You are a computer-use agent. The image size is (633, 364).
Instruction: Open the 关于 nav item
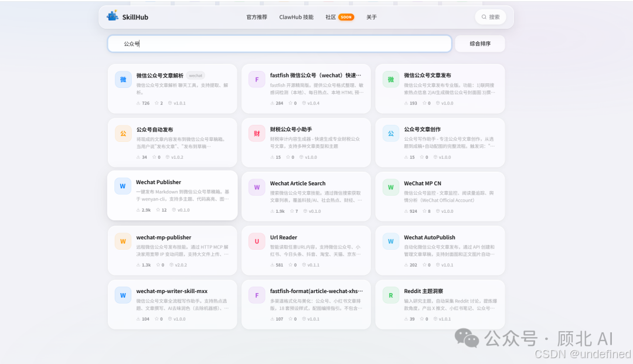click(372, 17)
